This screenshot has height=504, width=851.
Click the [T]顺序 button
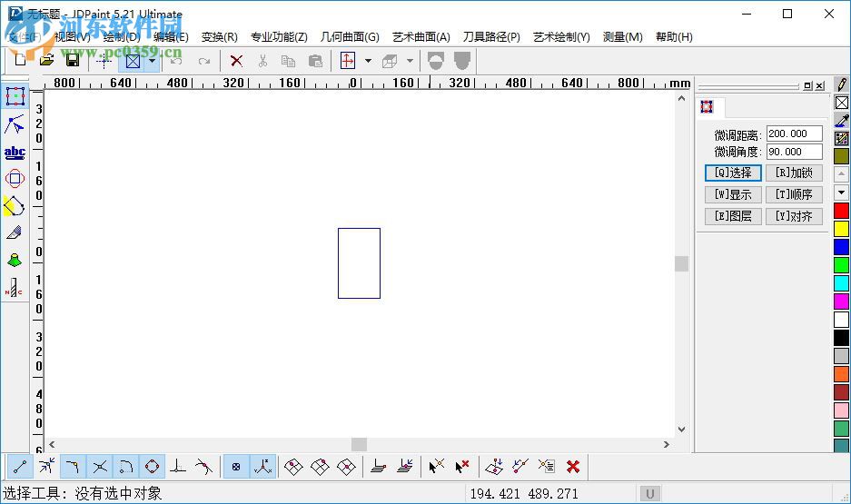[794, 194]
